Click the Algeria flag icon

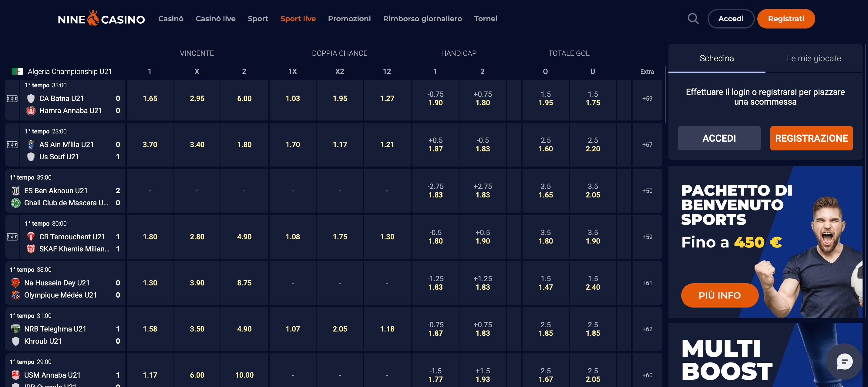coord(18,71)
